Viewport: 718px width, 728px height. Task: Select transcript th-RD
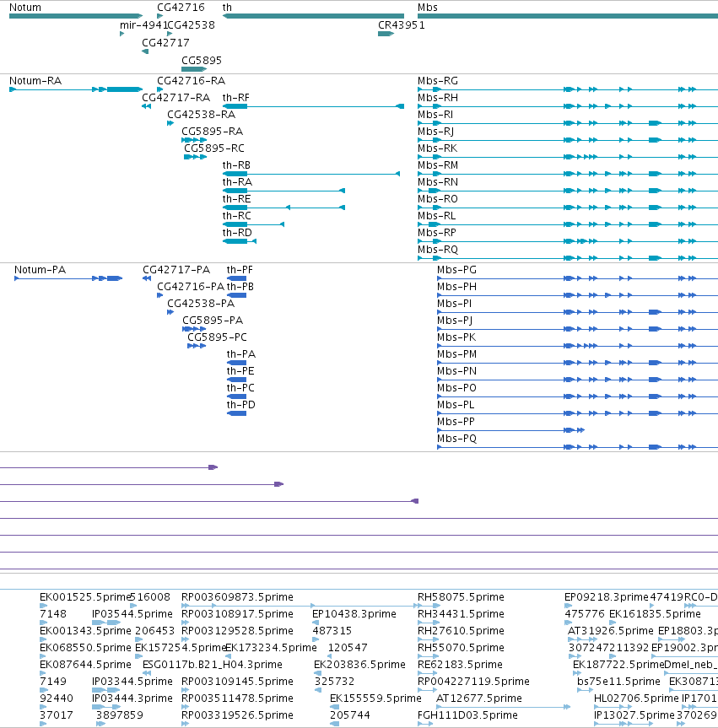coord(239,241)
